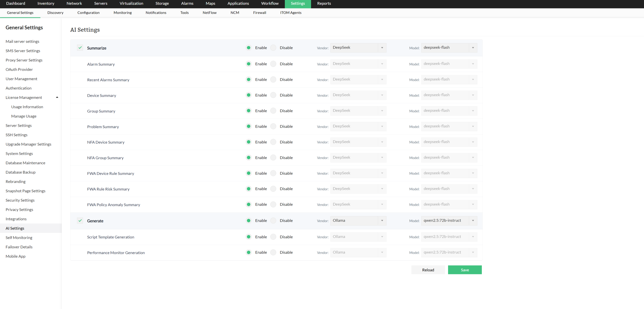The width and height of the screenshot is (644, 309).
Task: Select Enable radio for Alarm Summary
Action: pyautogui.click(x=249, y=64)
